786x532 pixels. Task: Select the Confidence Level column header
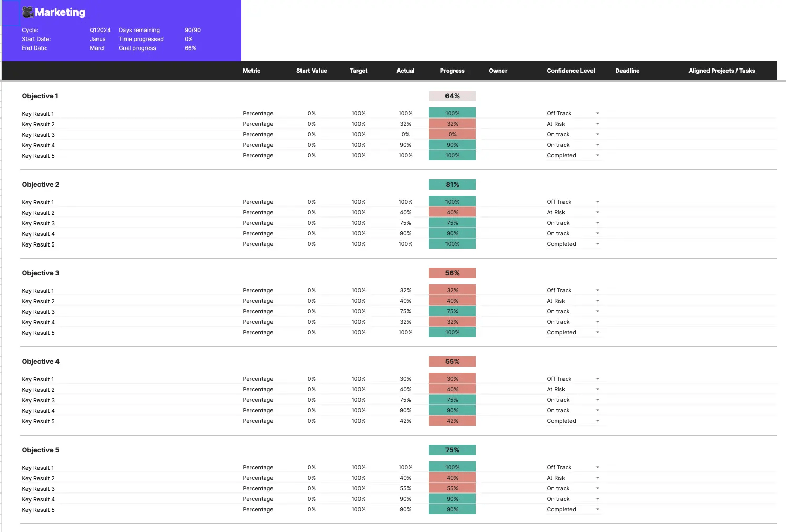[x=570, y=71]
